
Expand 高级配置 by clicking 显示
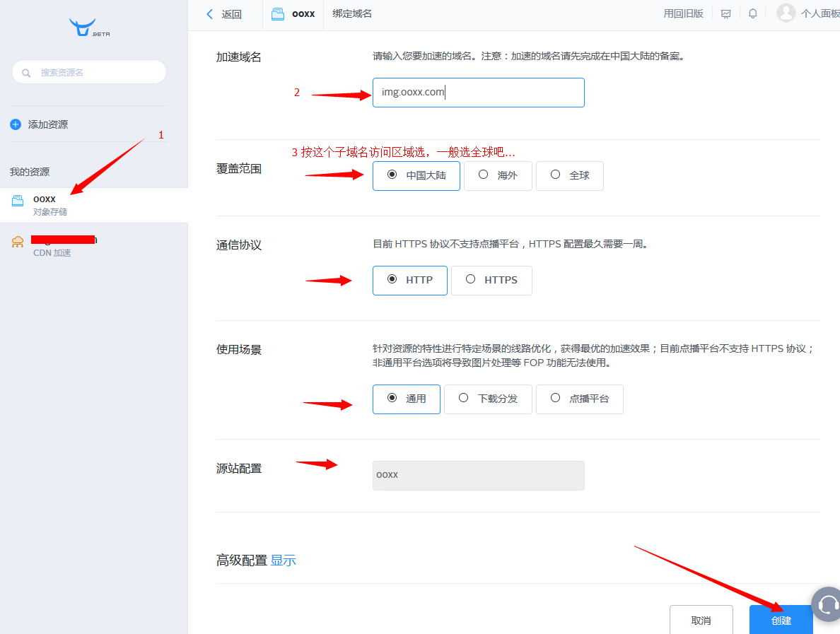tap(284, 560)
